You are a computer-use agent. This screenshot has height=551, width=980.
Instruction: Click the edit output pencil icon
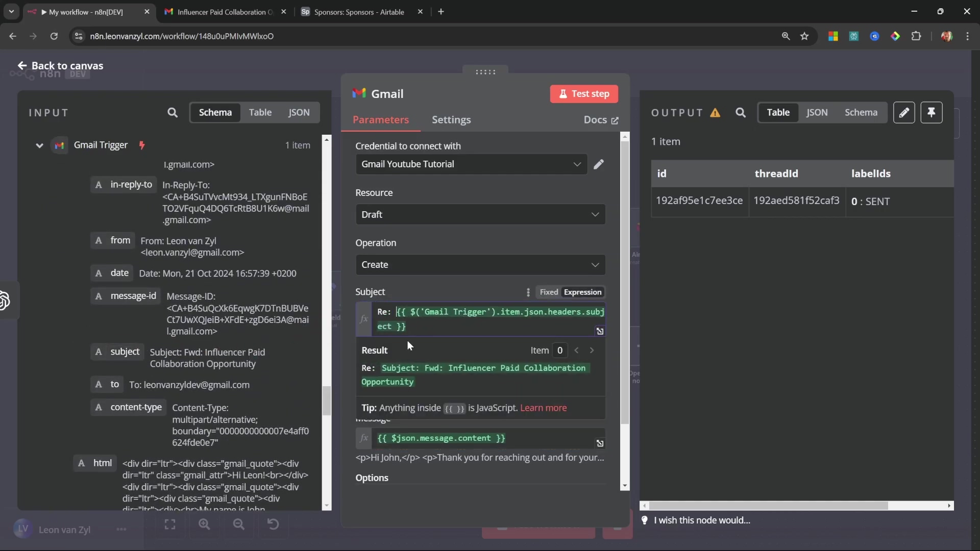point(904,113)
